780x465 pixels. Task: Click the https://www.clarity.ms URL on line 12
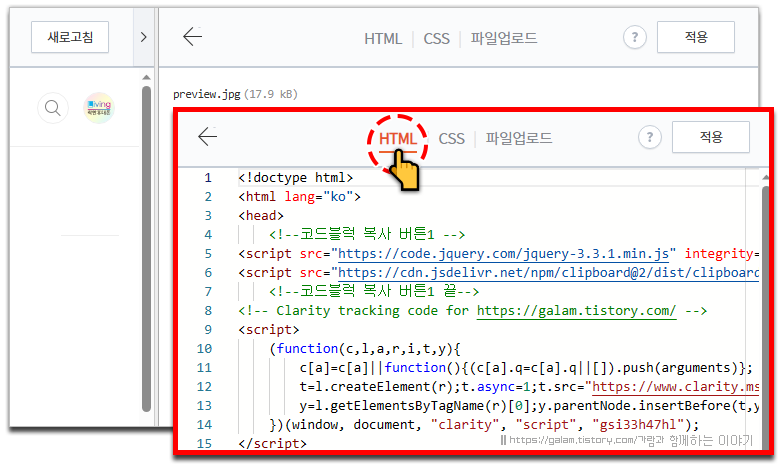[x=675, y=387]
